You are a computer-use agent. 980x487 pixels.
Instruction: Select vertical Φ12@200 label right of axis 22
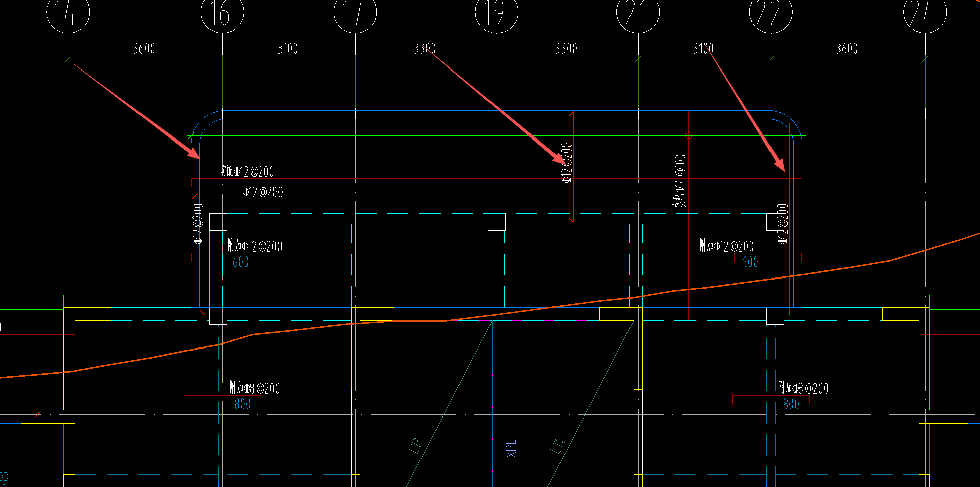click(782, 223)
